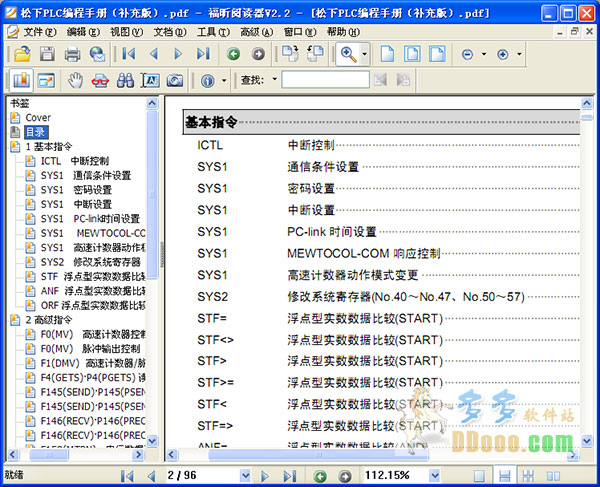
Task: Click the Open file folder icon
Action: 23,54
